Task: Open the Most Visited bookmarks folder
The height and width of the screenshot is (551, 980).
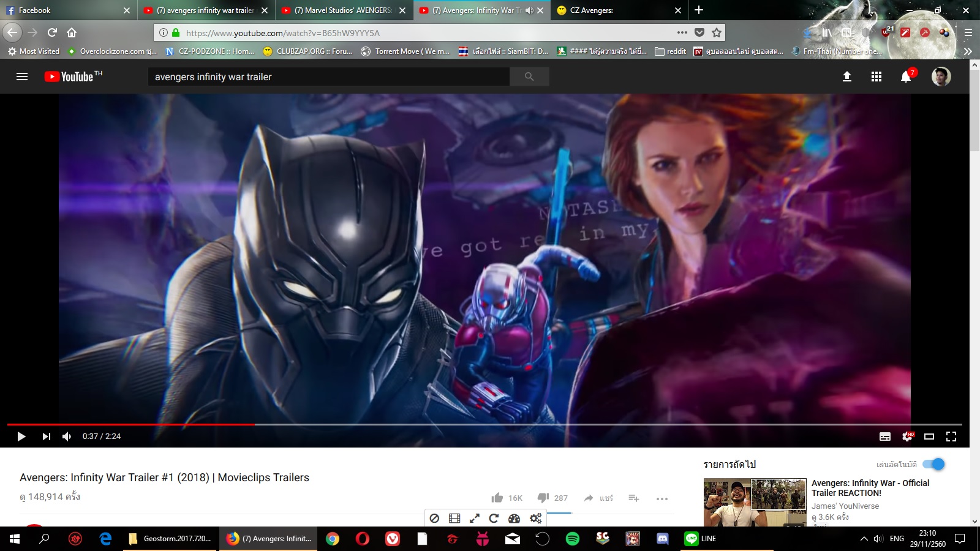Action: click(x=34, y=51)
